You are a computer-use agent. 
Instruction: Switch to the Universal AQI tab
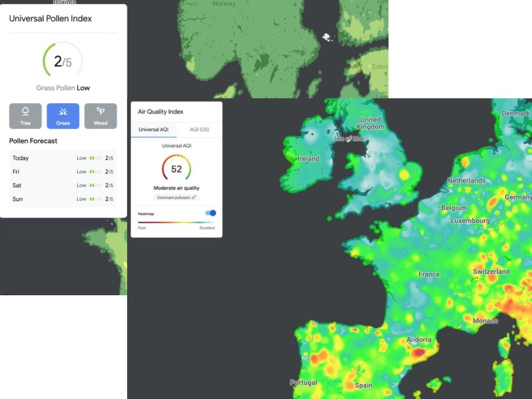click(x=154, y=130)
